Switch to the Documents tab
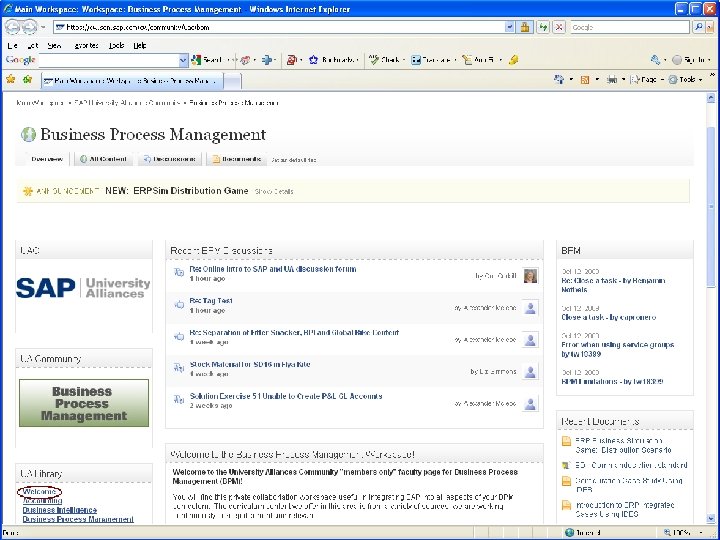This screenshot has height=540, width=720. [x=237, y=159]
